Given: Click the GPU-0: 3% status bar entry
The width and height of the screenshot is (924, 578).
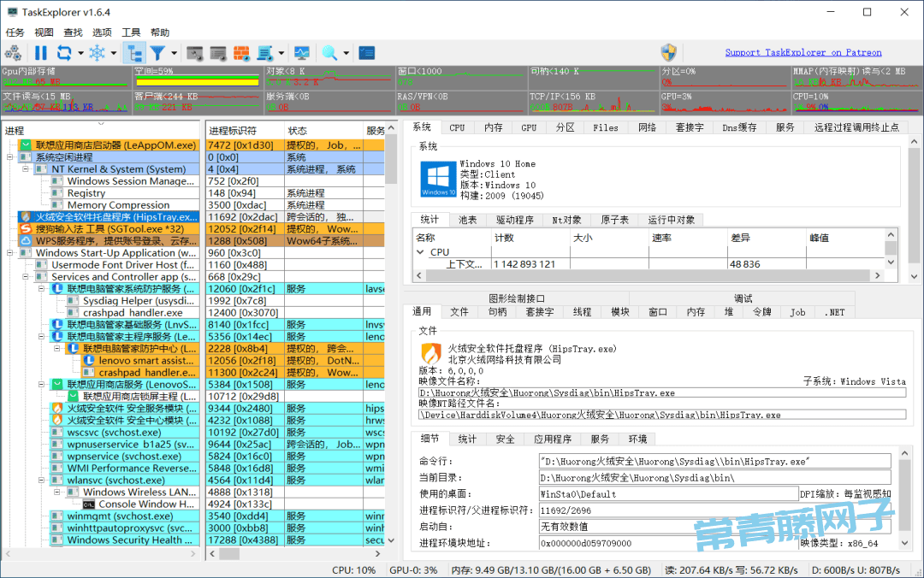Looking at the screenshot, I should click(x=413, y=570).
